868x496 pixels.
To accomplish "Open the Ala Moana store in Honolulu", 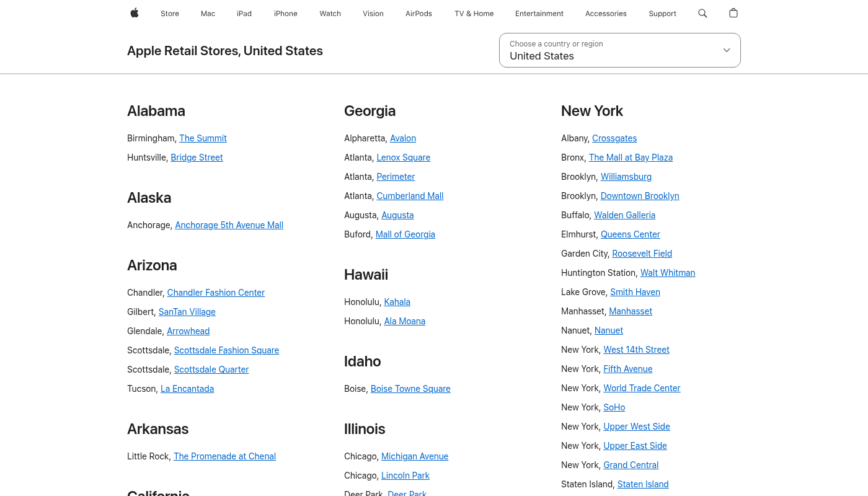I will (404, 321).
